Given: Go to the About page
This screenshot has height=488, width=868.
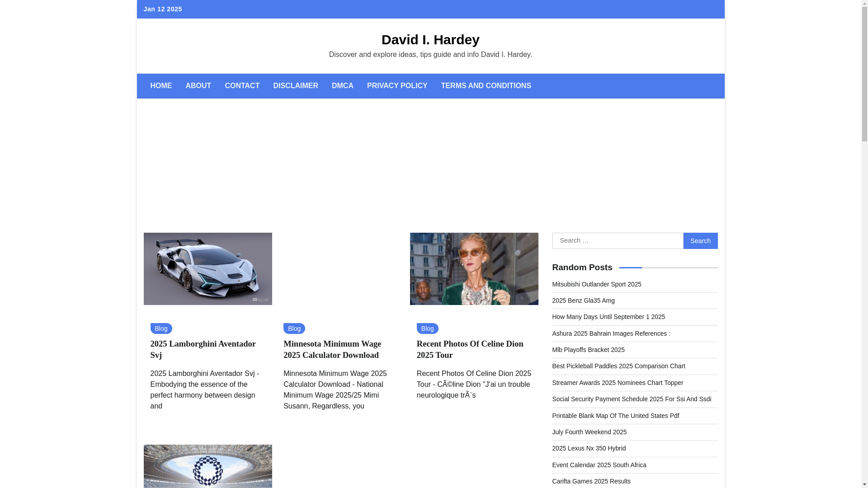Looking at the screenshot, I should click(x=198, y=86).
